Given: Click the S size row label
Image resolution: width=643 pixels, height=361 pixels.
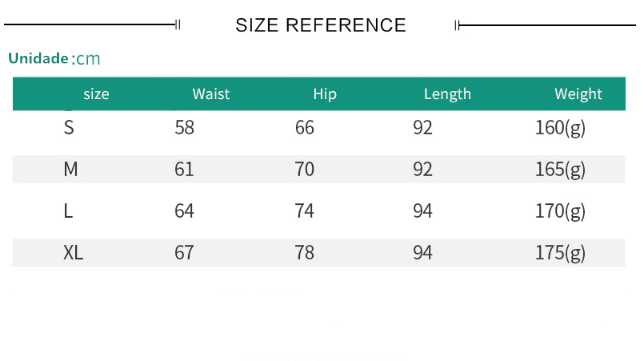Looking at the screenshot, I should 69,128.
